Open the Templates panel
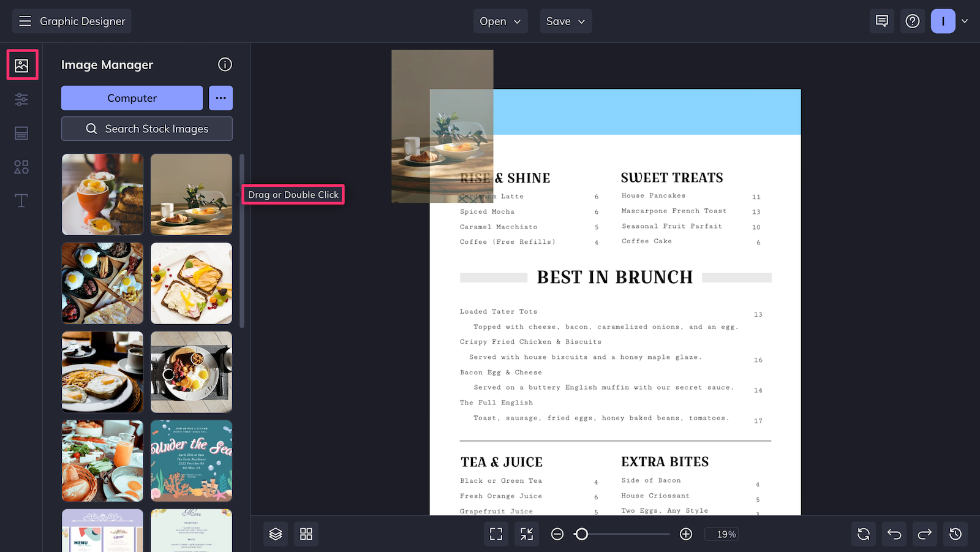 [x=21, y=133]
